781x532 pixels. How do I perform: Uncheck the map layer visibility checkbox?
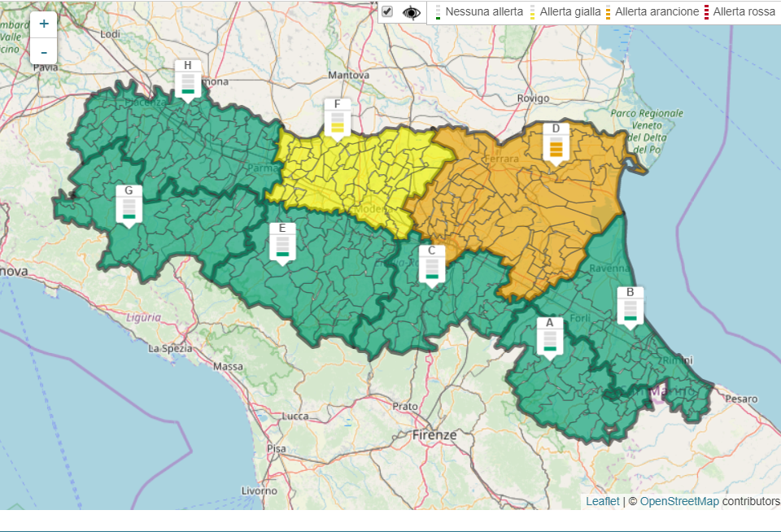tap(387, 11)
